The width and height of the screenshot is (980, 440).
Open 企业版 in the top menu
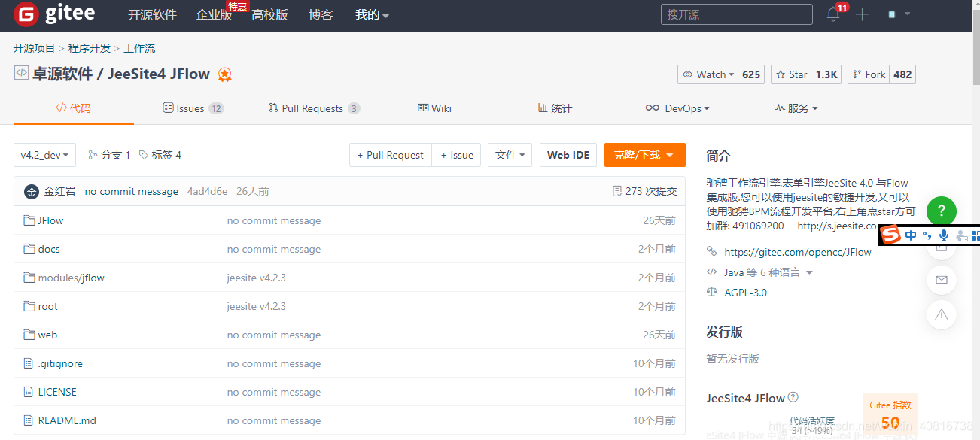[214, 14]
